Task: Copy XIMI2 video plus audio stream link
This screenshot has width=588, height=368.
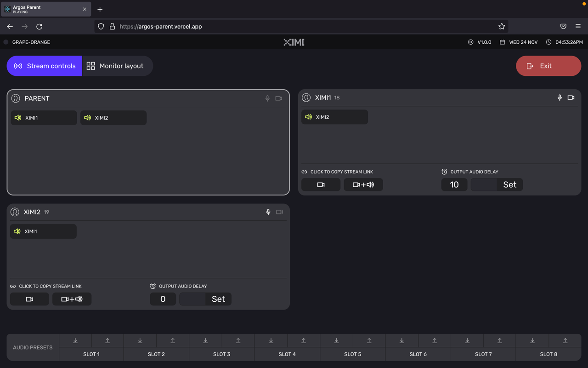Action: pos(72,299)
